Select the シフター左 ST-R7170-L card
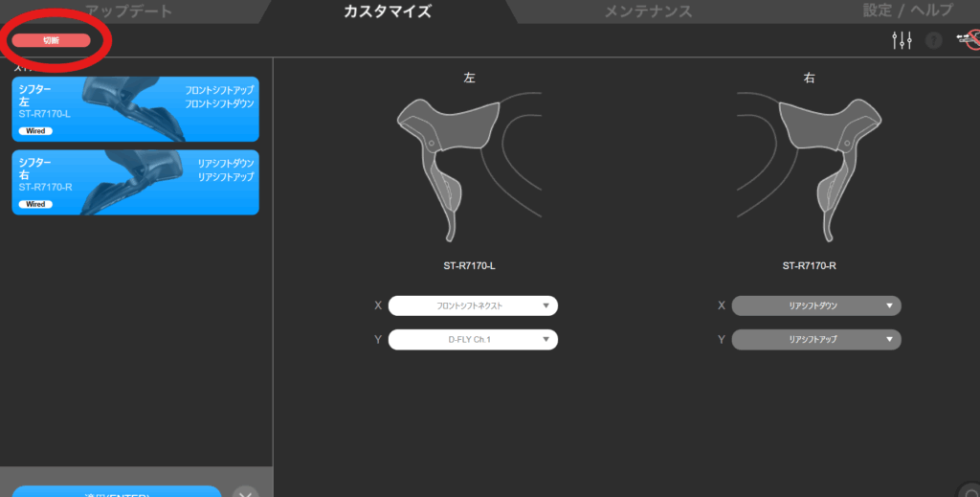 135,109
